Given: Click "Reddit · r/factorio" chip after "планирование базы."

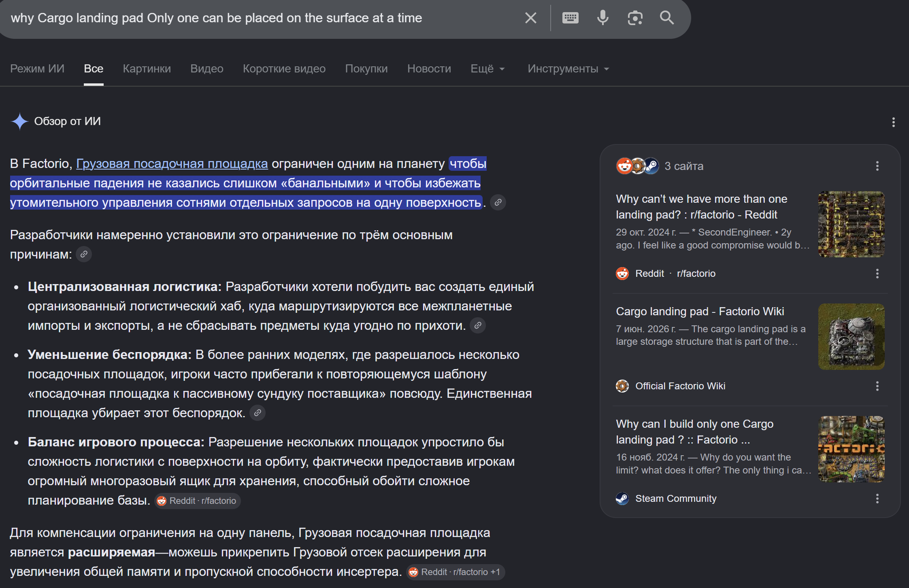Looking at the screenshot, I should pos(198,501).
